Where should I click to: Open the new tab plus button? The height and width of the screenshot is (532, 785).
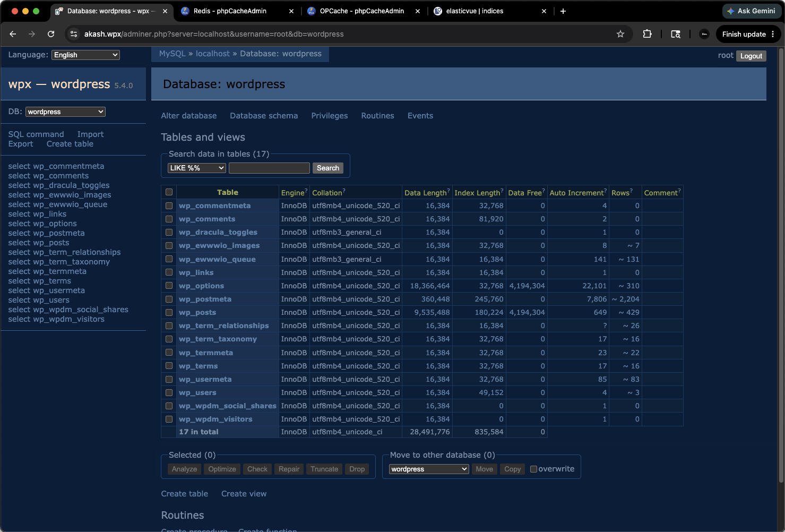(x=563, y=11)
